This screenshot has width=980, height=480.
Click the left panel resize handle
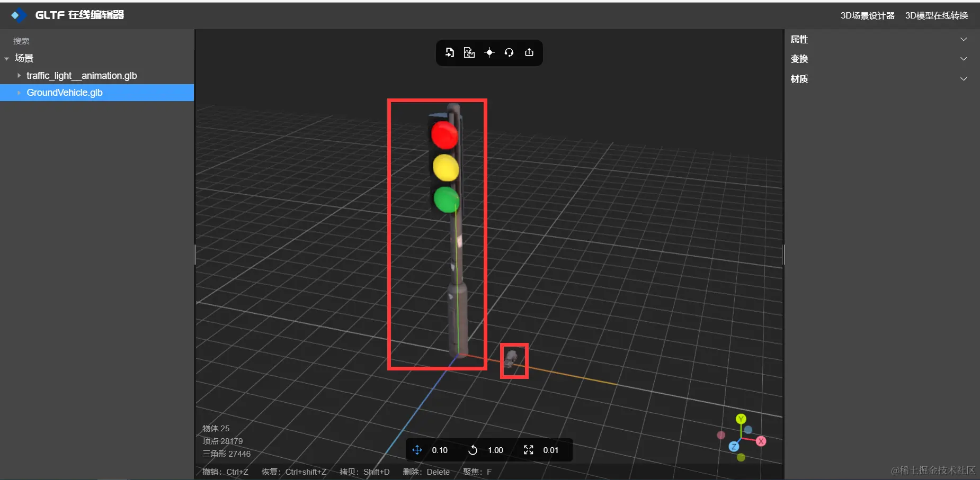pos(195,255)
